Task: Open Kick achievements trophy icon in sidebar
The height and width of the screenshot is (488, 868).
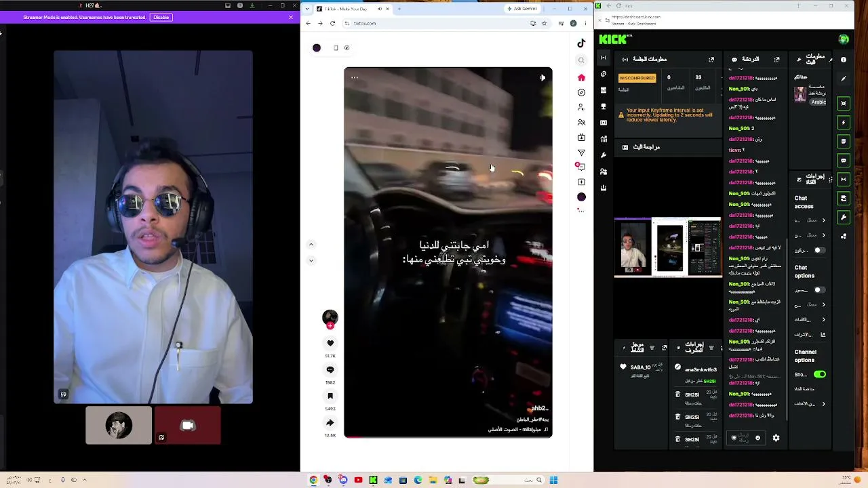Action: click(604, 106)
